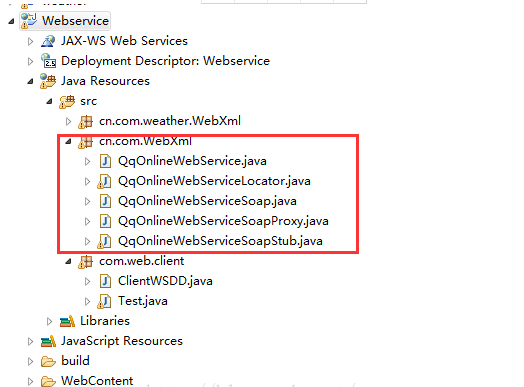Collapse the com.web.client package

[69, 261]
